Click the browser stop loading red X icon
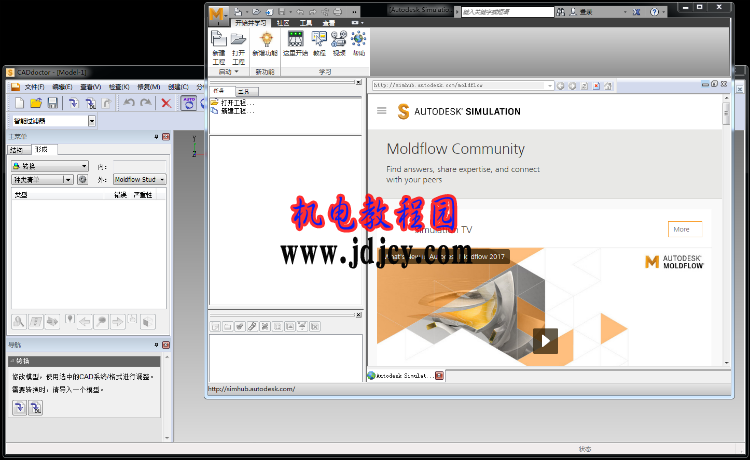Image resolution: width=750 pixels, height=460 pixels. tap(596, 86)
